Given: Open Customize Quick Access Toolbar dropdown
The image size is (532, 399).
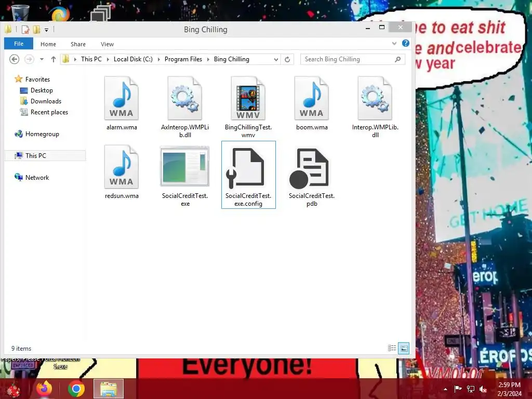Looking at the screenshot, I should [46, 30].
